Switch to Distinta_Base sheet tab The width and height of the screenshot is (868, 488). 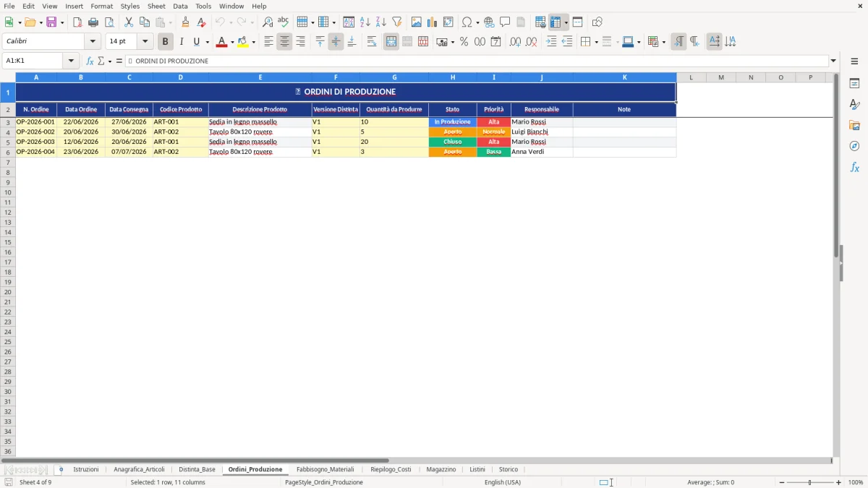(197, 469)
